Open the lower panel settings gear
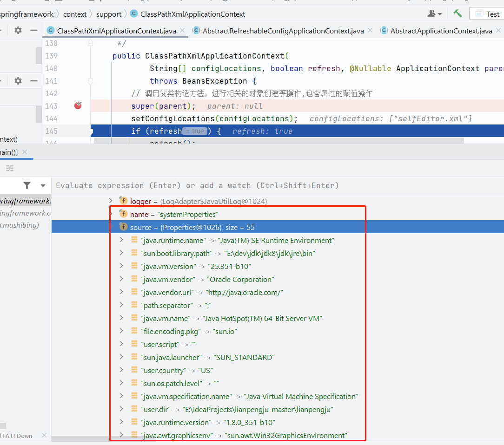The width and height of the screenshot is (504, 445). click(x=18, y=81)
